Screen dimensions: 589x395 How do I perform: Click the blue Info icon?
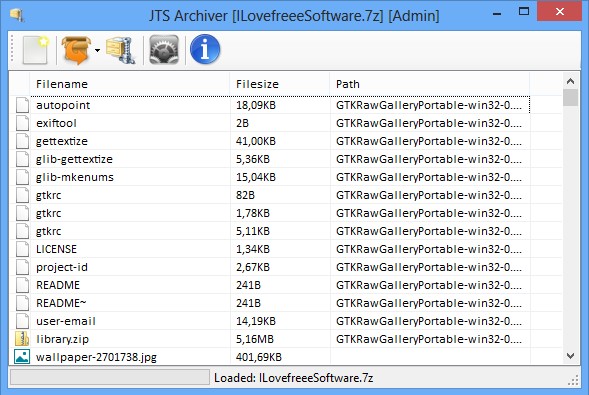point(205,49)
